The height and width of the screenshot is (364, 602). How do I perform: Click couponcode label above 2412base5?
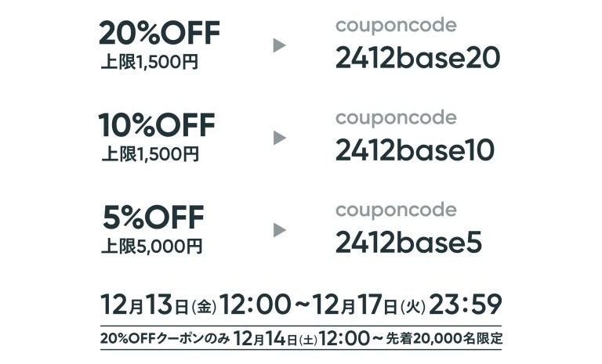(x=396, y=211)
